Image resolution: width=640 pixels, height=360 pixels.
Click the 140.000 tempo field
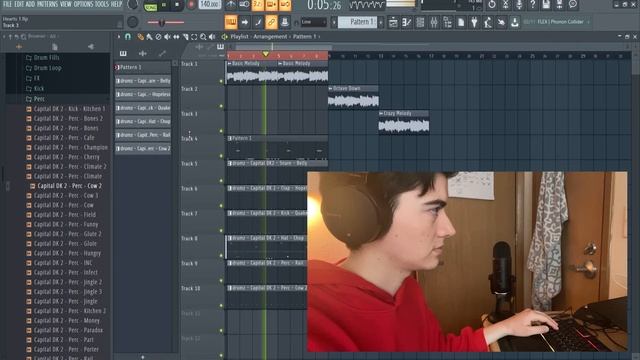210,4
